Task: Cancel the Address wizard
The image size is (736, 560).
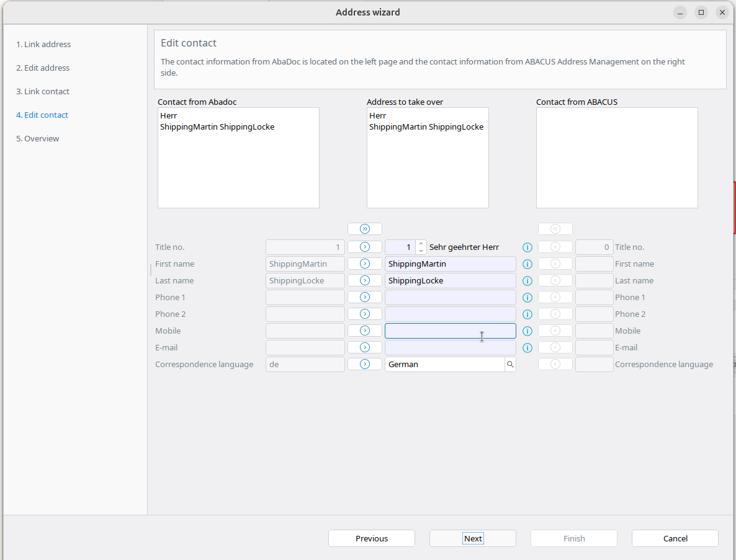Action: [675, 538]
